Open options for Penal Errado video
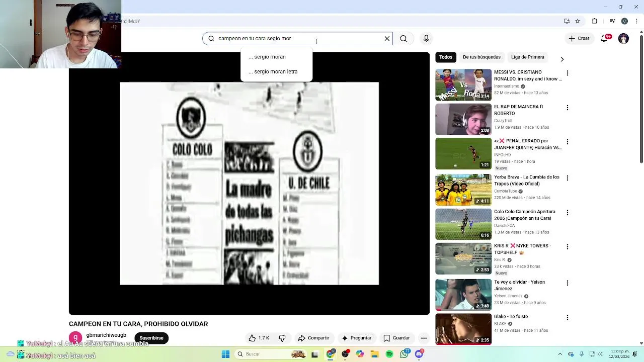644x362 pixels. click(x=568, y=142)
